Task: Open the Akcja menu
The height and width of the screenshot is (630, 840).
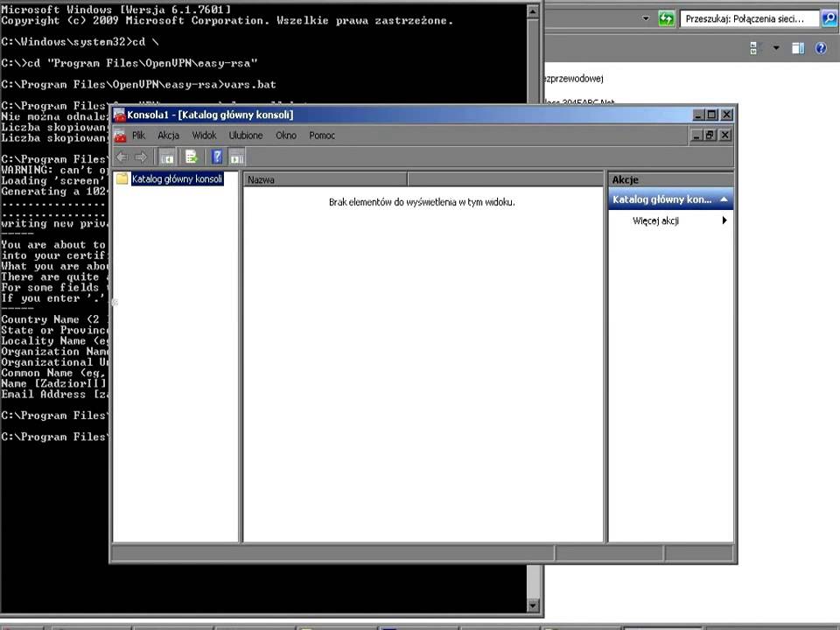Action: coord(168,136)
